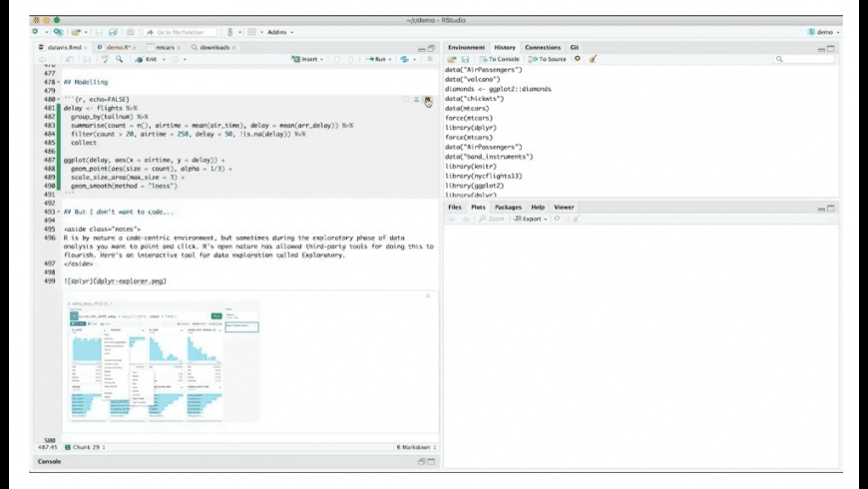Click the Plots pane previous plot arrow
The image size is (868, 489).
coord(452,219)
